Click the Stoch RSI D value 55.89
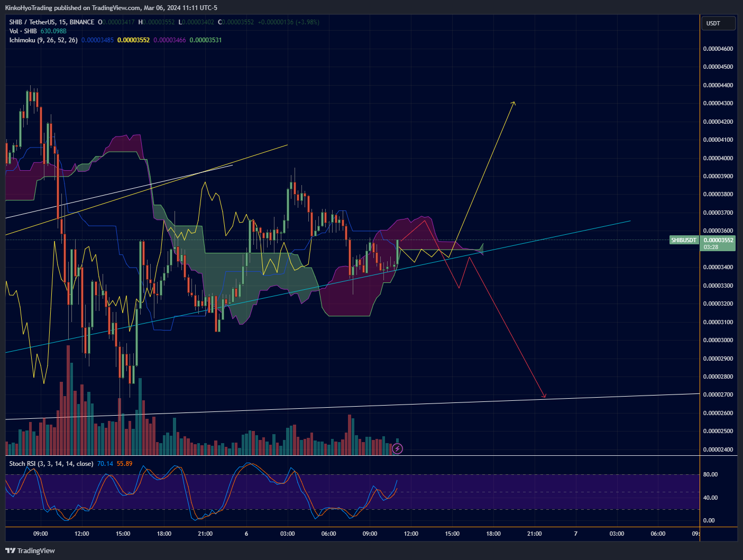Image resolution: width=743 pixels, height=560 pixels. point(125,464)
